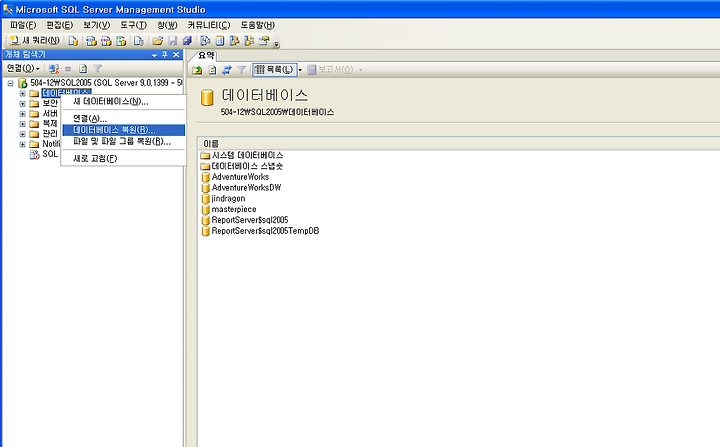
Task: Click the Save All icon
Action: coord(187,41)
